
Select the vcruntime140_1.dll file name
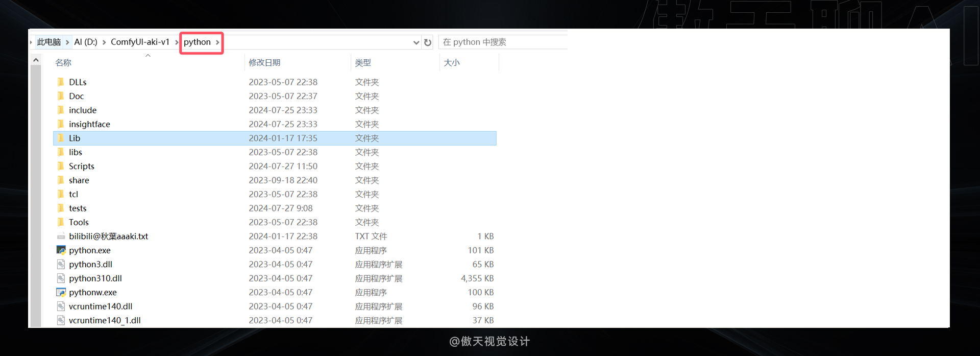tap(105, 320)
